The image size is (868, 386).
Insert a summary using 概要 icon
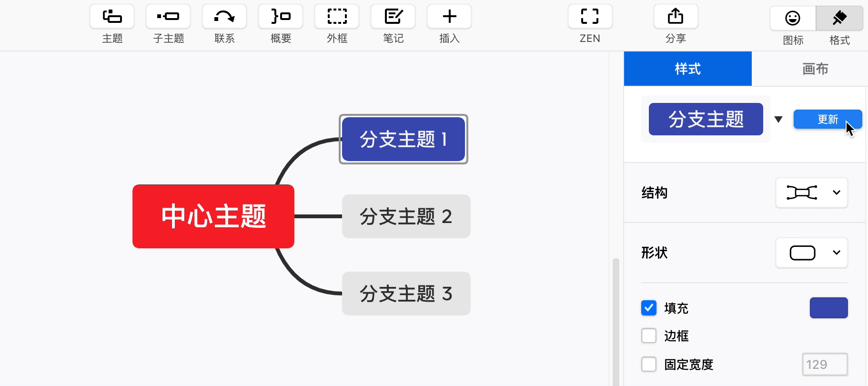point(281,17)
